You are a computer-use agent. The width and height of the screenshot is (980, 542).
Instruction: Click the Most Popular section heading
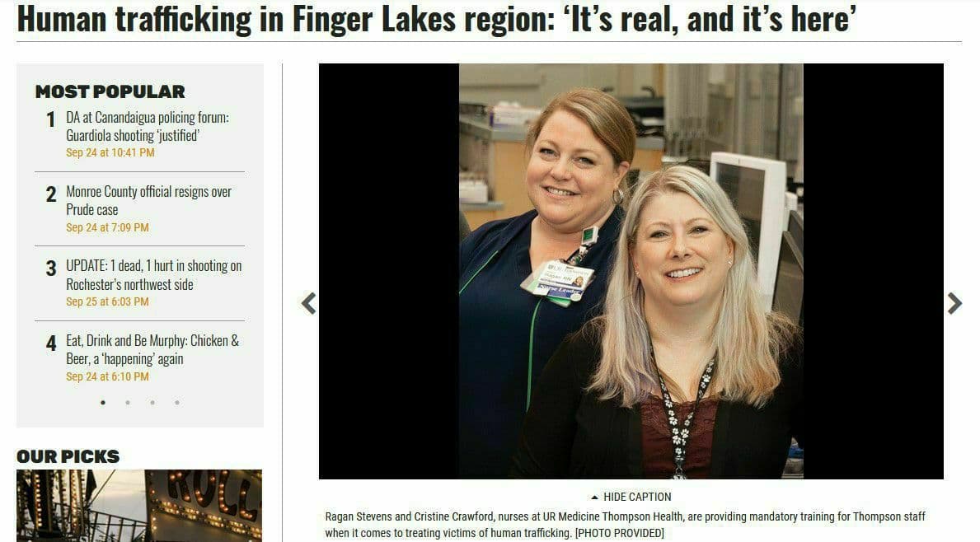(x=110, y=91)
